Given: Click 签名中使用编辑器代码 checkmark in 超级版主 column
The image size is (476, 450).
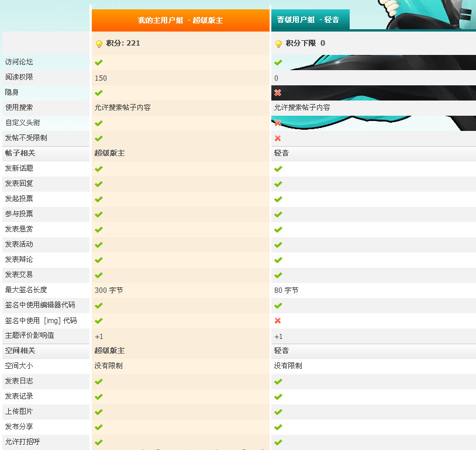Looking at the screenshot, I should (x=99, y=306).
